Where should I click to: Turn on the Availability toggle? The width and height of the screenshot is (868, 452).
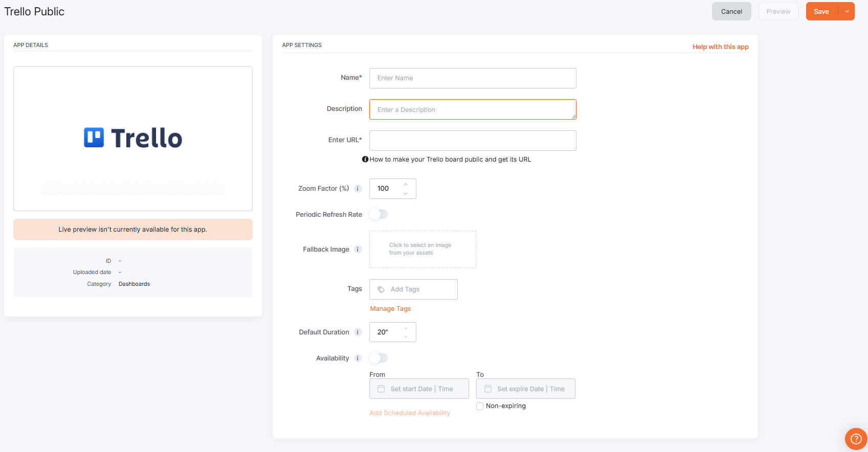(x=379, y=358)
